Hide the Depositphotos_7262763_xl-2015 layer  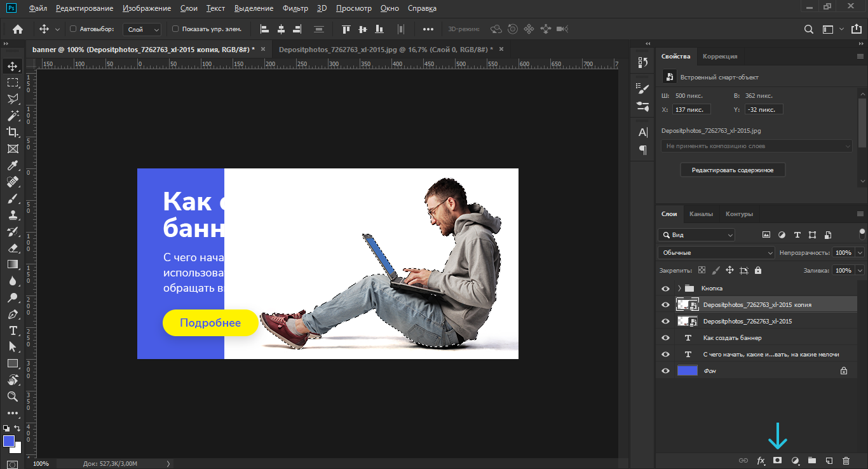point(665,321)
